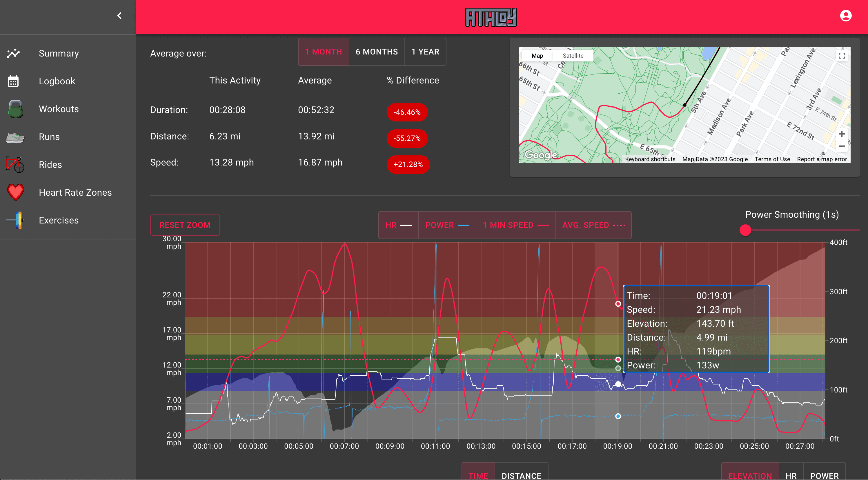Toggle the AVG. SPEED dashed line

pos(593,225)
